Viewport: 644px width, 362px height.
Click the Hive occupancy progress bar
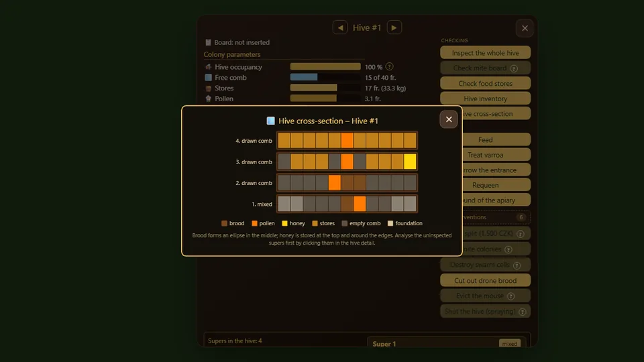325,66
